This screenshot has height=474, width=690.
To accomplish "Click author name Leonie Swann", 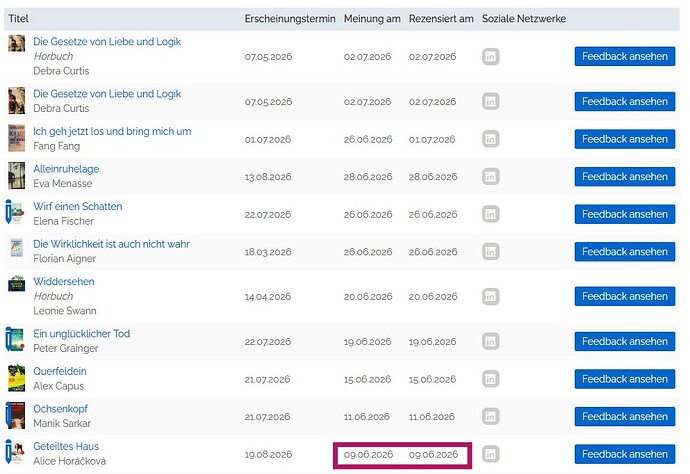I will coord(65,311).
